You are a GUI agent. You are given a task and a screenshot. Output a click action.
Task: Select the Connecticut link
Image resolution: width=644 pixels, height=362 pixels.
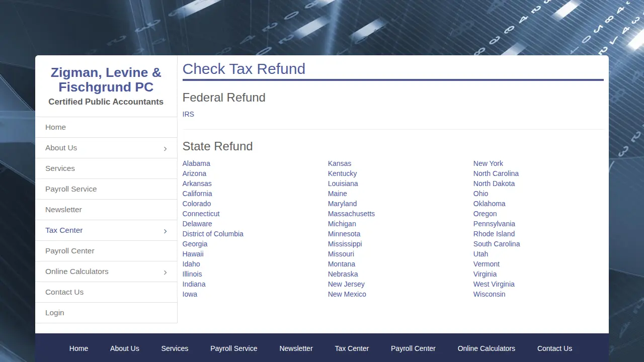pyautogui.click(x=201, y=214)
